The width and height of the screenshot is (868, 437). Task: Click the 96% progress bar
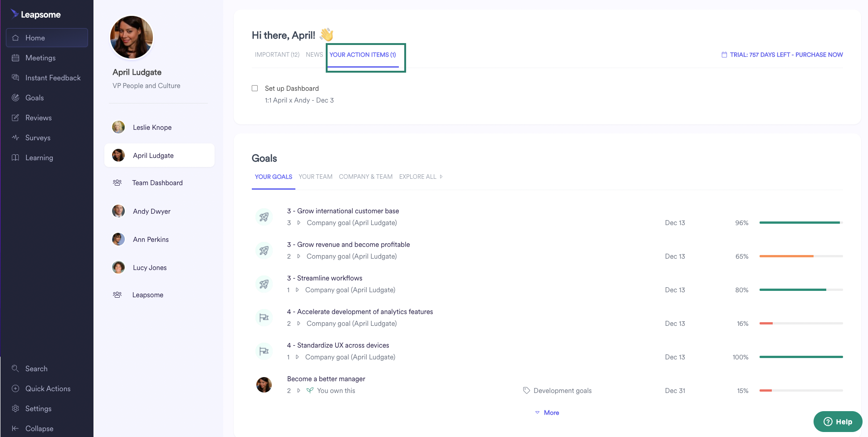[801, 222]
